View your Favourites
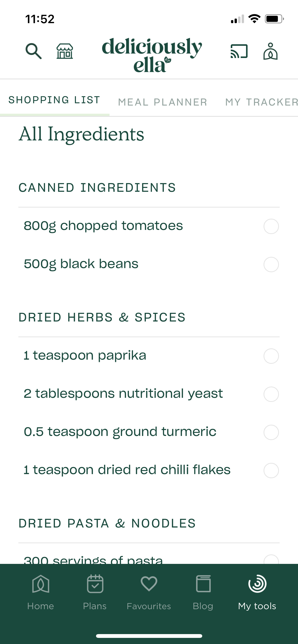Viewport: 298px width, 644px height. pyautogui.click(x=149, y=593)
